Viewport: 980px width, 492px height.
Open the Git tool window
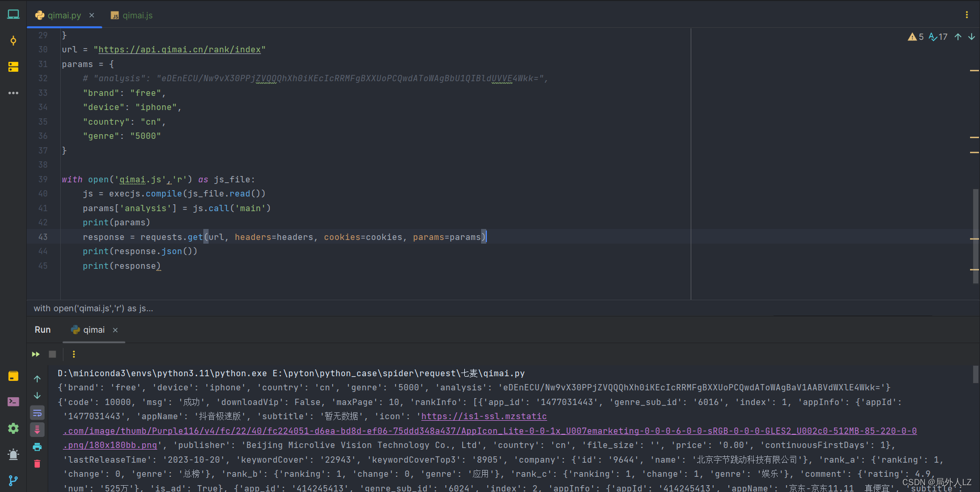(13, 480)
